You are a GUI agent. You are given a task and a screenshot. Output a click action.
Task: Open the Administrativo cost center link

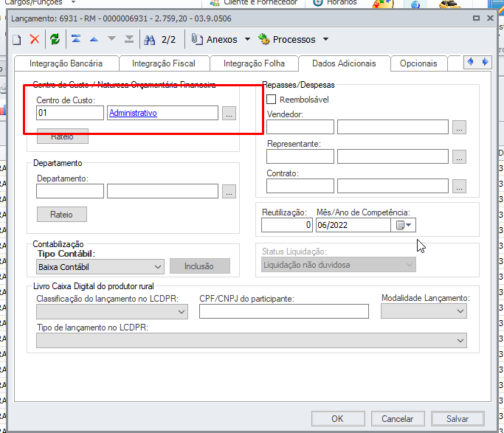tap(133, 113)
